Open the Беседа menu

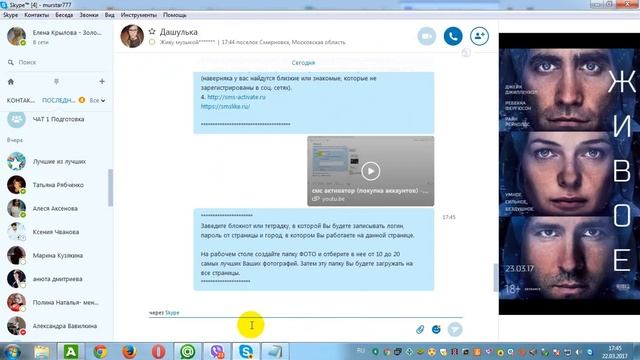pyautogui.click(x=64, y=15)
